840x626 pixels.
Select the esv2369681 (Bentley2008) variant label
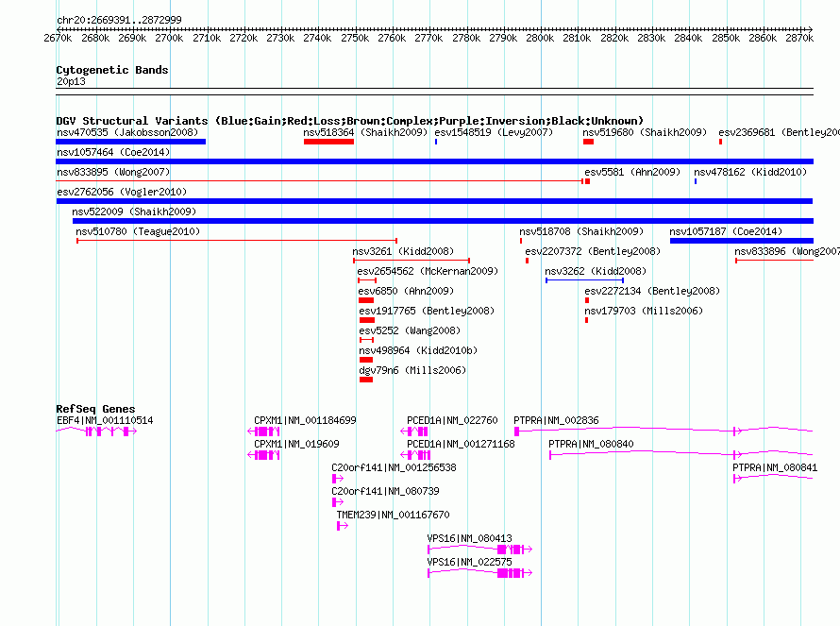779,132
